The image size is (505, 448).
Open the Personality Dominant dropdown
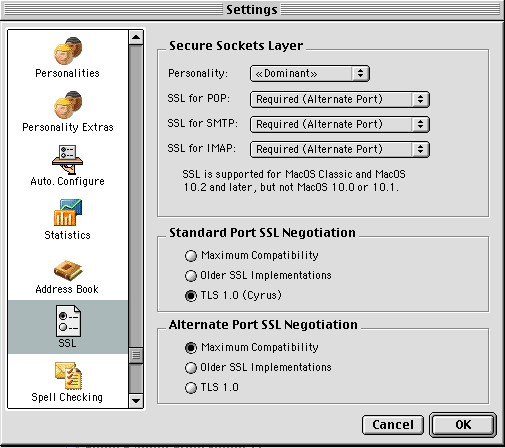[310, 73]
